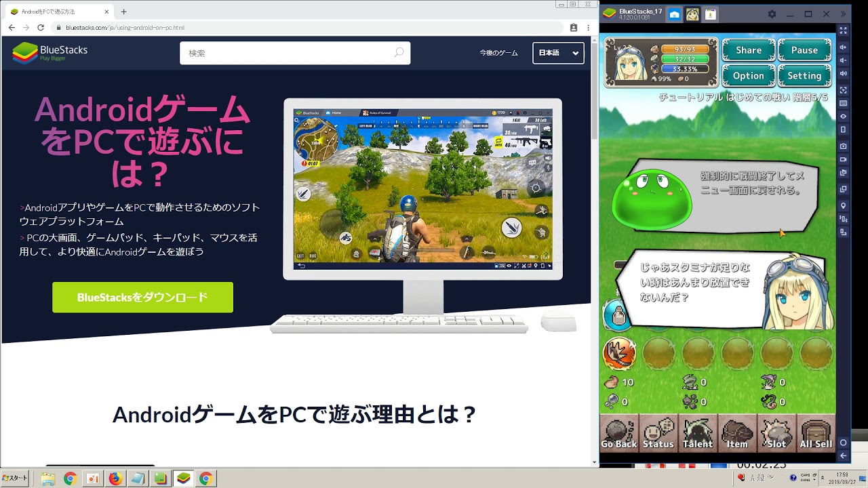Click the Share button in the game
The image size is (868, 488).
(x=749, y=50)
